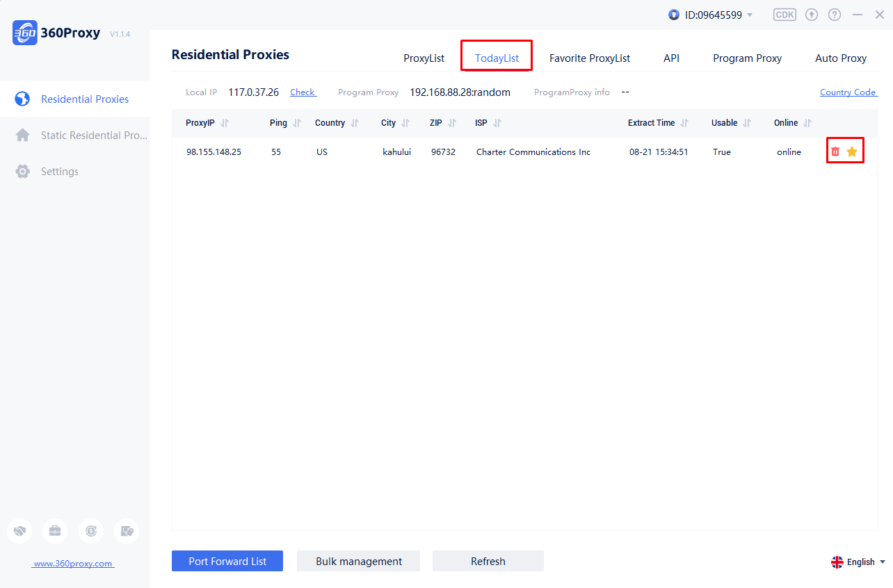Click the proxy IP 98.155.148.25 cell
This screenshot has height=588, width=893.
point(214,152)
